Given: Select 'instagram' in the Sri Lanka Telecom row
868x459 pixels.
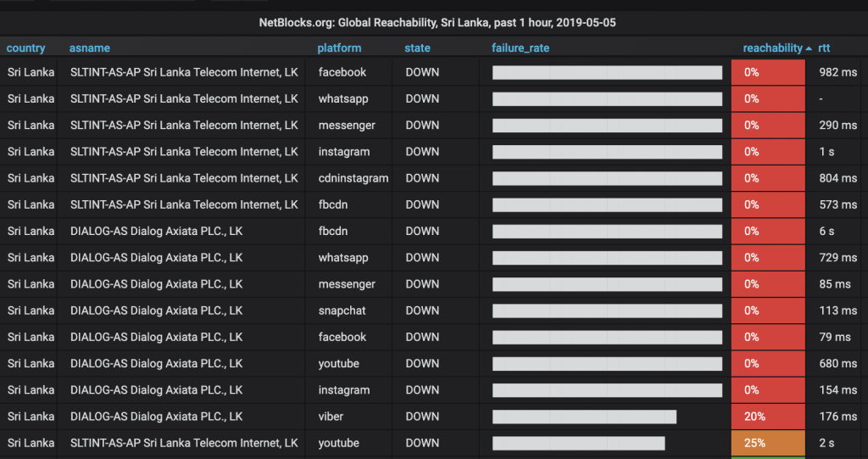Looking at the screenshot, I should 344,151.
